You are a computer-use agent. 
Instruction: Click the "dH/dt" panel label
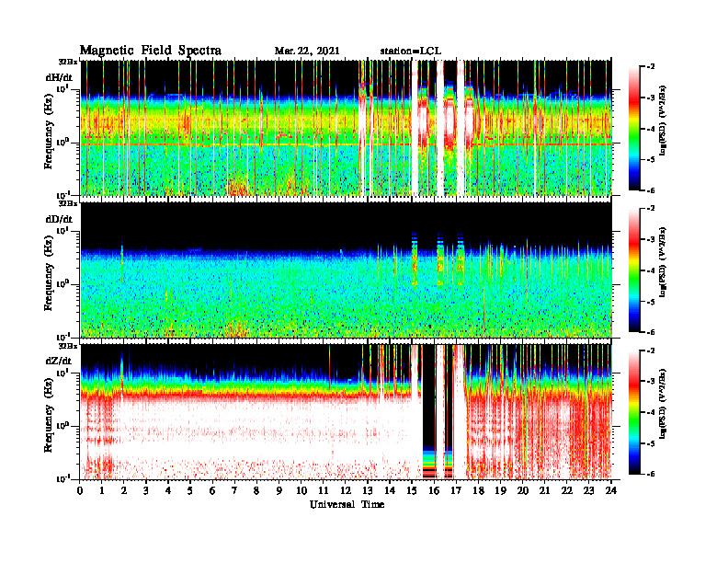(x=59, y=77)
